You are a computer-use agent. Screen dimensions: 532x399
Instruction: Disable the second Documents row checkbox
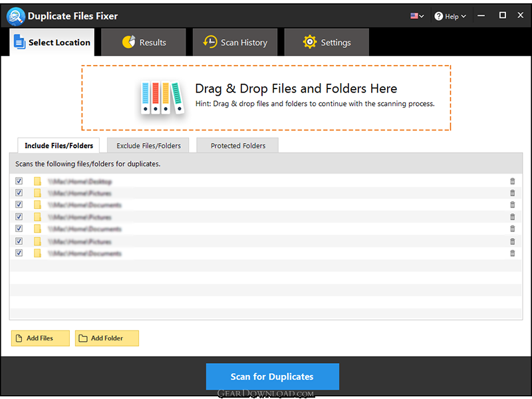point(19,229)
